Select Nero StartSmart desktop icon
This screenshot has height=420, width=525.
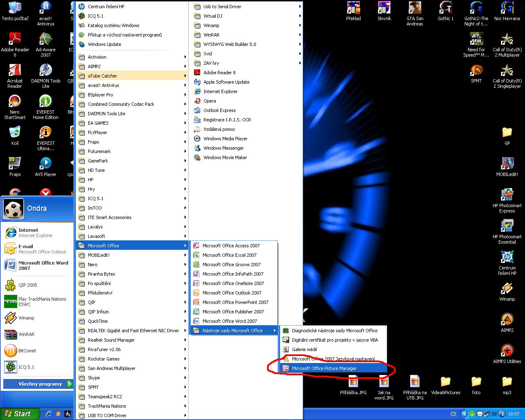[x=15, y=107]
